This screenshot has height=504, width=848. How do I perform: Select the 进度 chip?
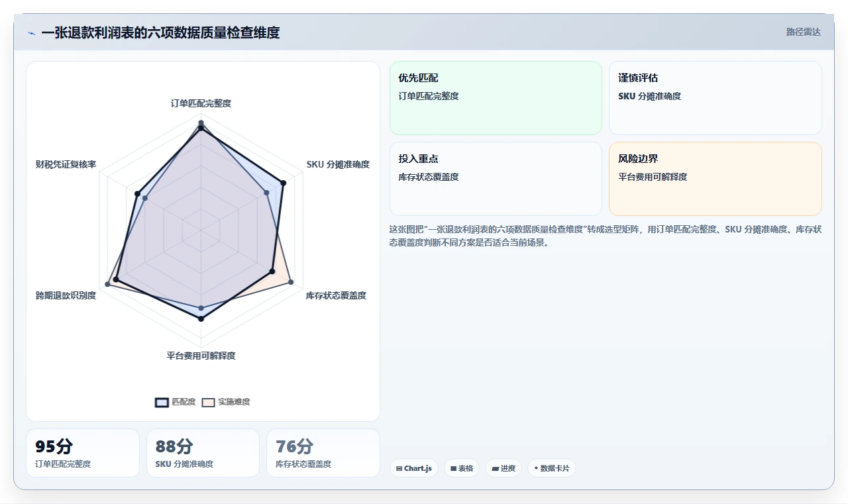tap(503, 468)
